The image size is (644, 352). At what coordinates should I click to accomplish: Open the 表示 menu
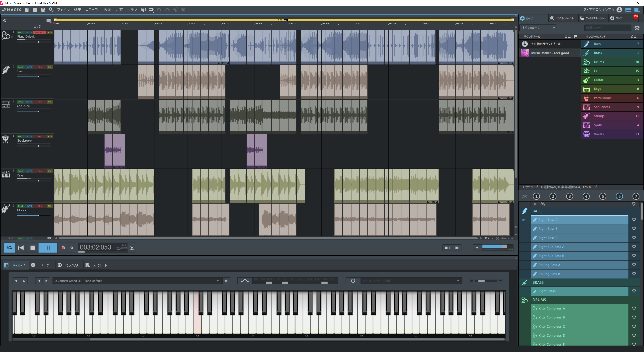108,10
